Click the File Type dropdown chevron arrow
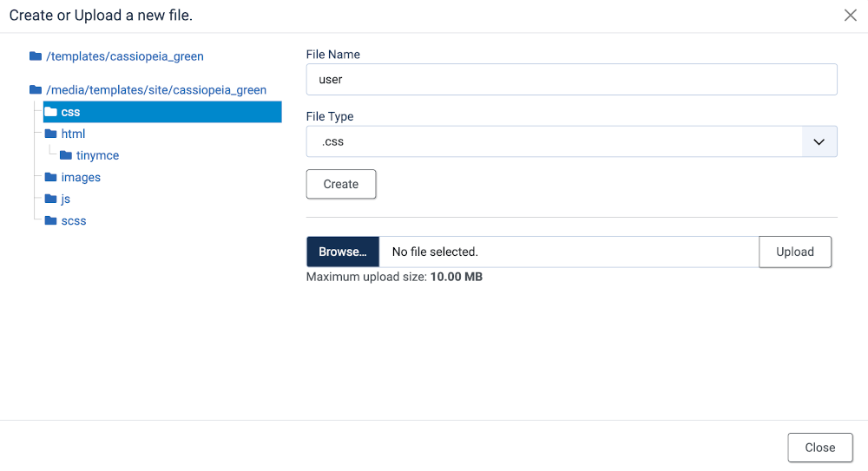This screenshot has width=868, height=471. click(819, 141)
